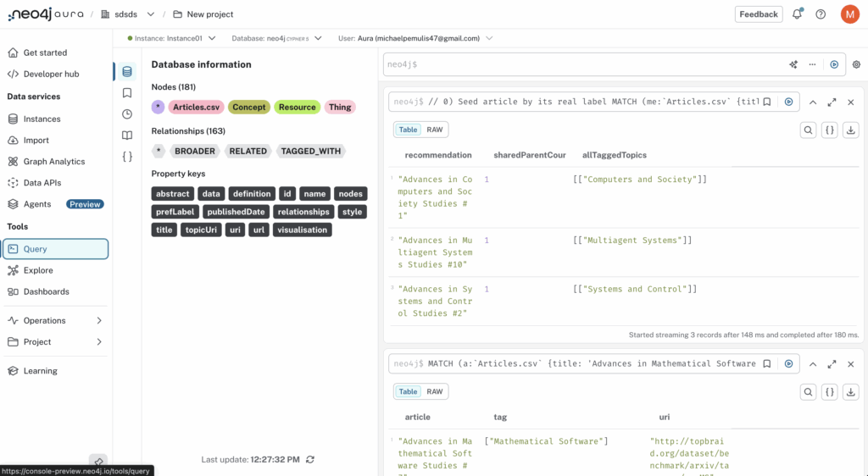Refresh the database information last update
Image resolution: width=868 pixels, height=476 pixels.
(x=310, y=459)
